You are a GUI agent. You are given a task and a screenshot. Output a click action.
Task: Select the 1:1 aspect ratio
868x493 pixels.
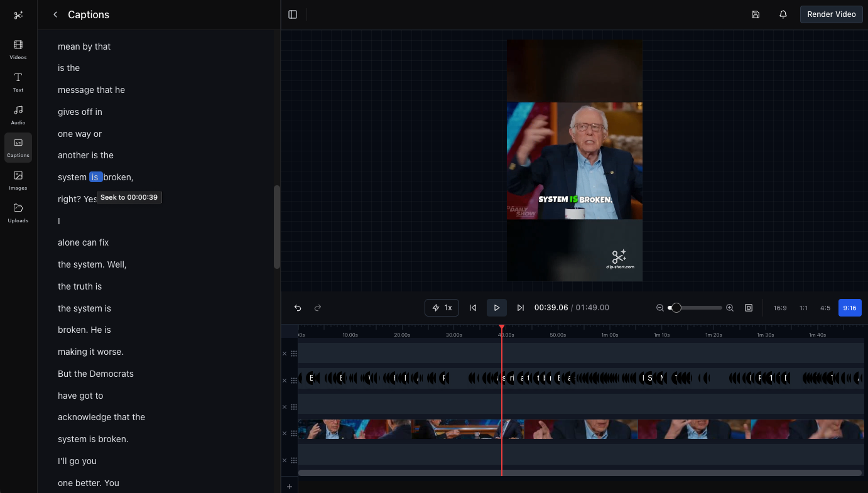coord(803,308)
